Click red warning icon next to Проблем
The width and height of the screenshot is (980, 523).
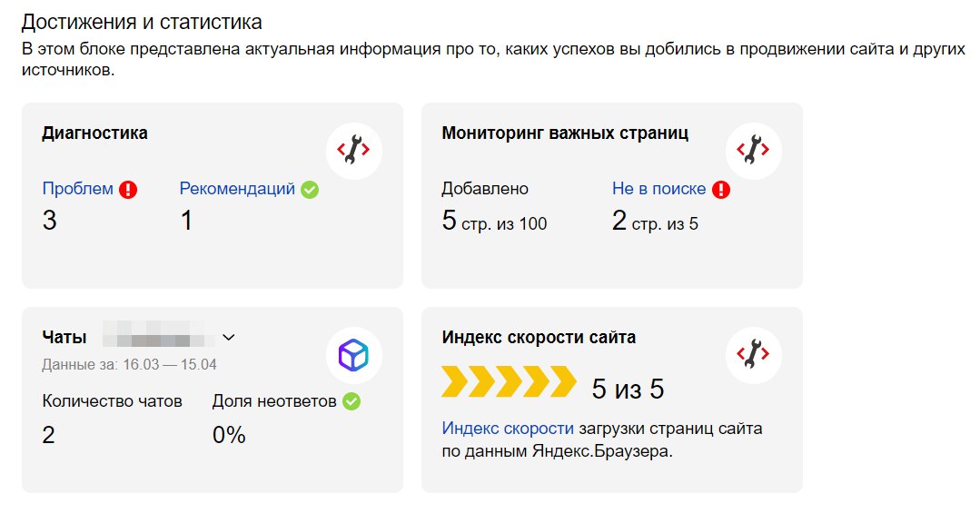coord(128,190)
